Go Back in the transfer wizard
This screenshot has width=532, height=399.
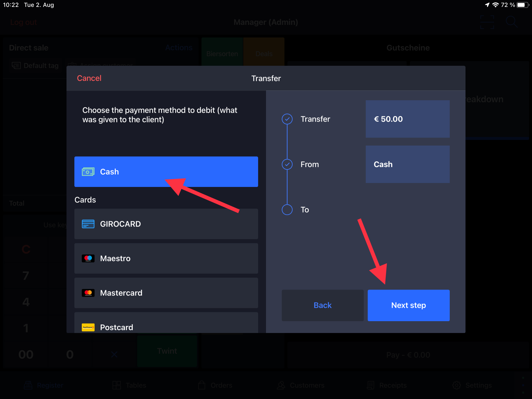(322, 305)
